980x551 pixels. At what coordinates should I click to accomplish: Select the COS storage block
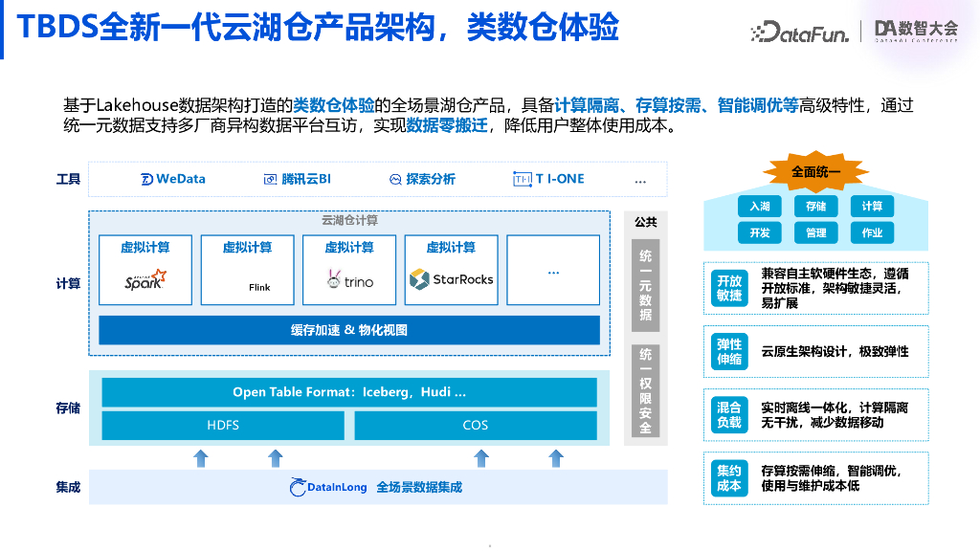coord(475,425)
